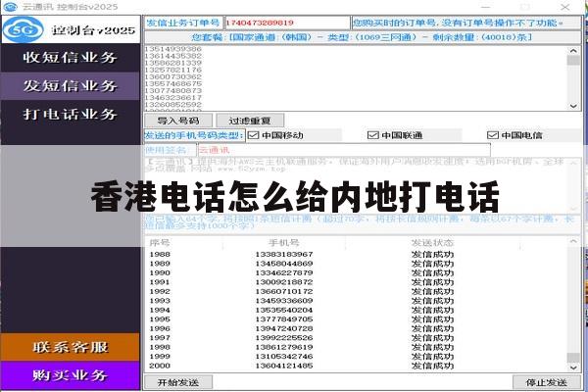Click the number list scroll-down arrow
The image size is (588, 392).
(x=573, y=106)
